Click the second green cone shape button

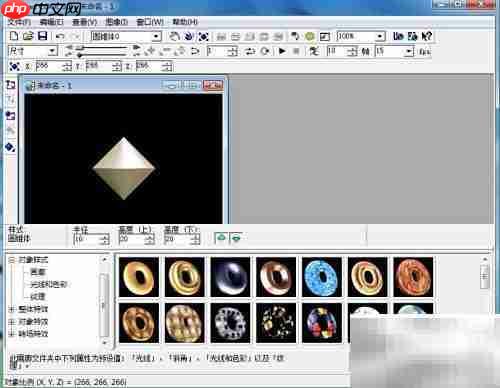click(x=236, y=238)
